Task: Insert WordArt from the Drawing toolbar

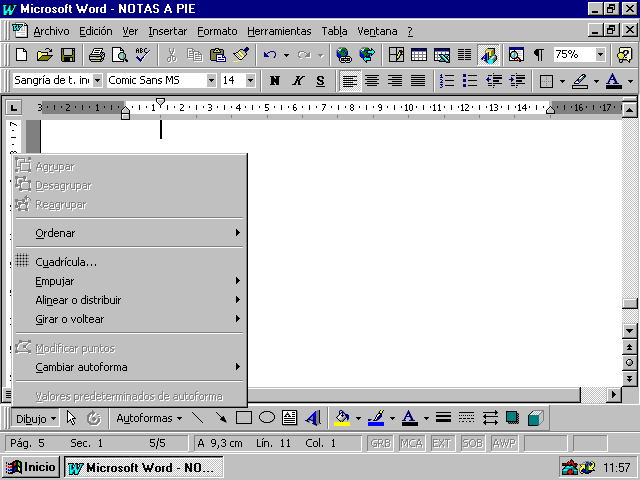Action: click(313, 418)
